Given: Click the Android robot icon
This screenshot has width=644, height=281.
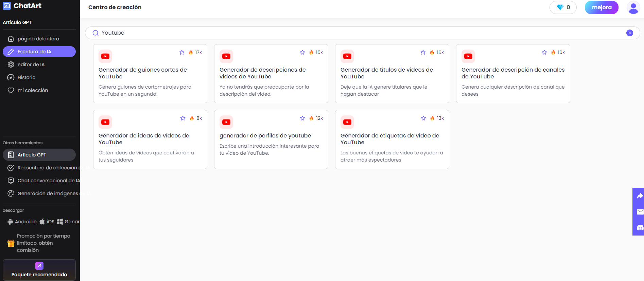Looking at the screenshot, I should (10, 222).
